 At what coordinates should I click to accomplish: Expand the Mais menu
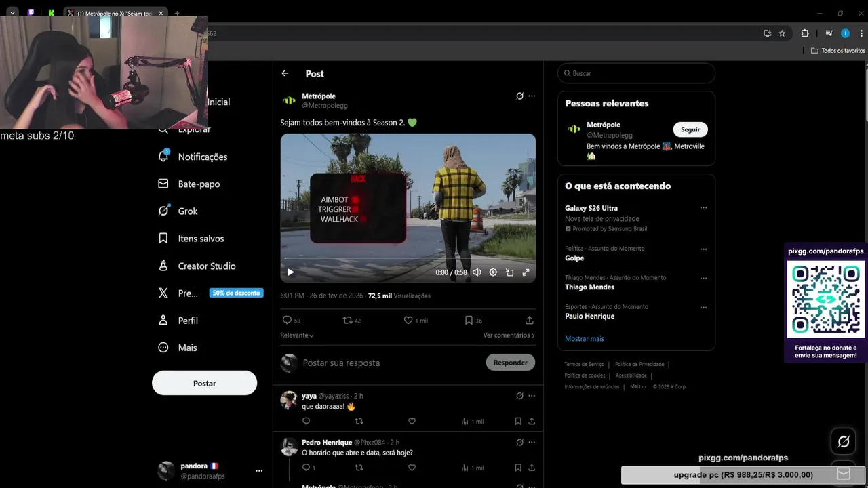point(177,348)
